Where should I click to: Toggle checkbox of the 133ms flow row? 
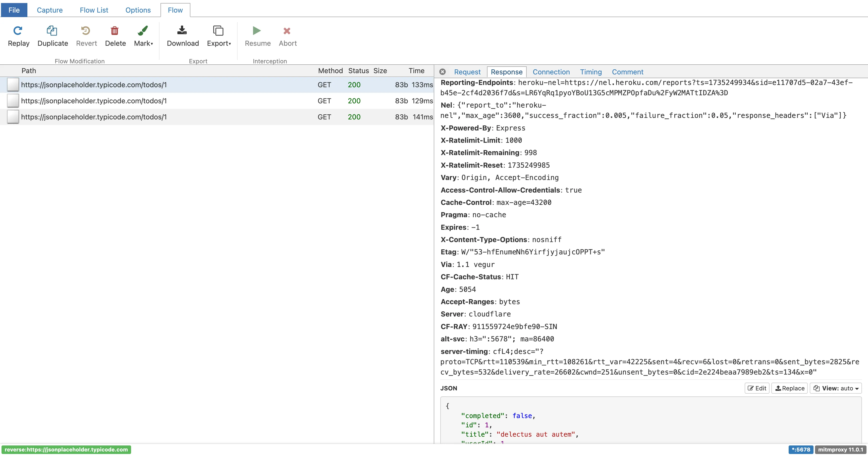coord(13,85)
